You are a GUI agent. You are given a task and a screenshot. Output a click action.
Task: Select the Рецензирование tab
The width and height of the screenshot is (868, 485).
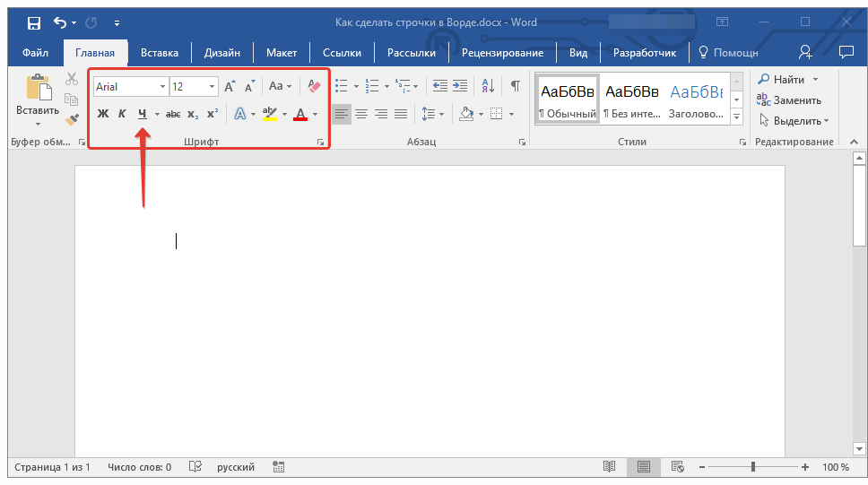[503, 53]
